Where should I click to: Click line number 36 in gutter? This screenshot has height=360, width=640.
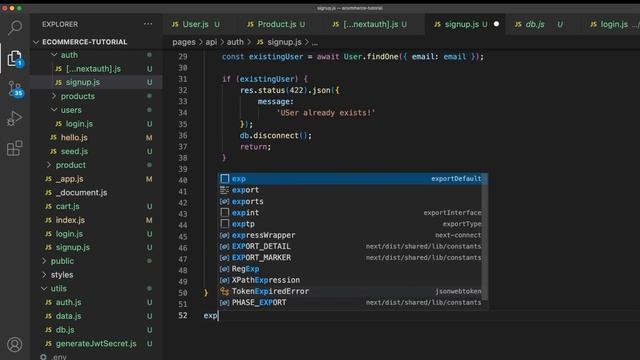click(x=183, y=135)
